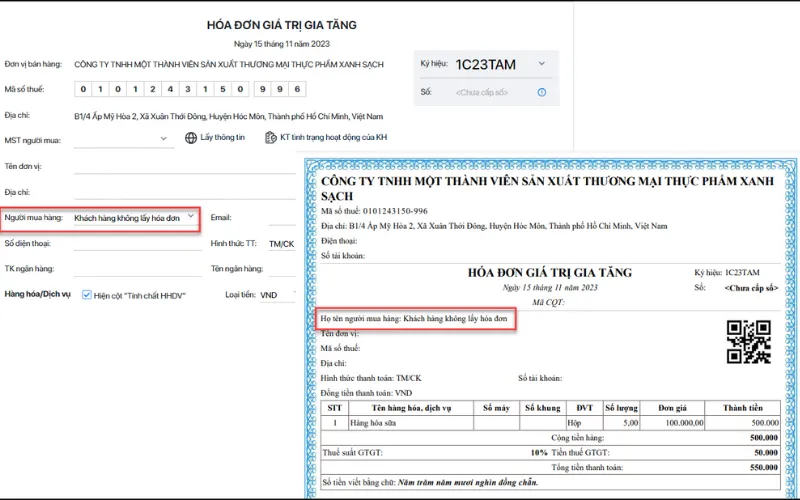Click the building icon for KT tình trạng hoạt động

[270, 138]
